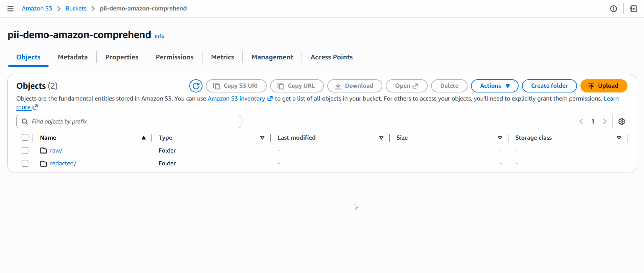
Task: Focus the Find objects by prefix field
Action: (x=129, y=121)
